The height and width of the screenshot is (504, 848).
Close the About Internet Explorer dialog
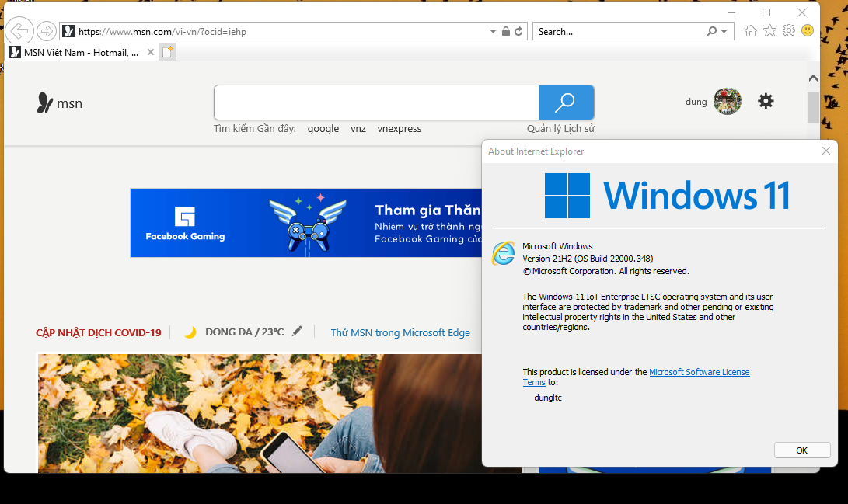[825, 151]
